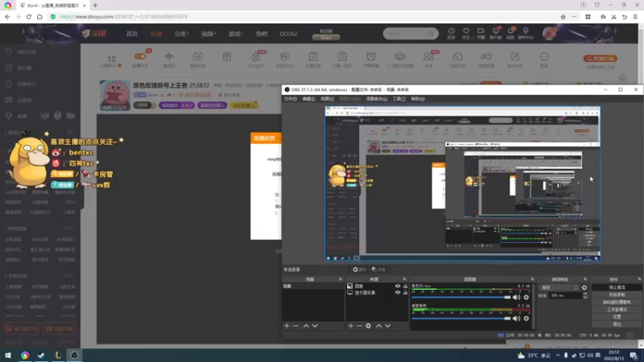
Task: Add a new scene with the plus button
Action: click(287, 326)
